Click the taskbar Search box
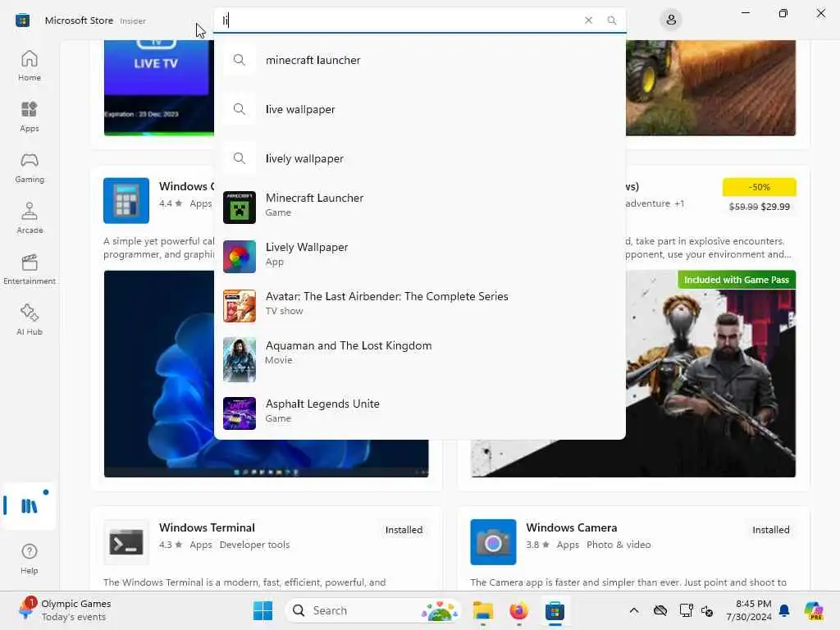Image resolution: width=840 pixels, height=630 pixels. click(374, 610)
